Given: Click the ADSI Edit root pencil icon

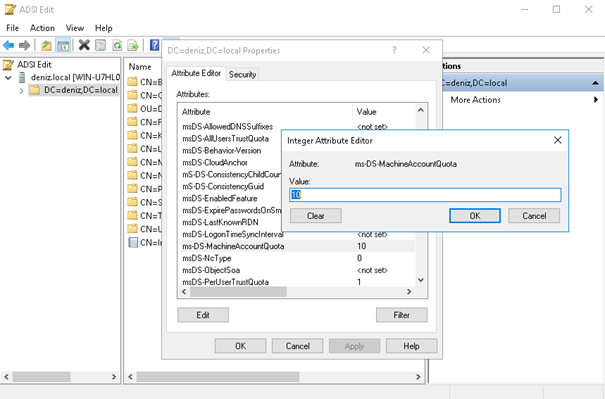Looking at the screenshot, I should [x=8, y=65].
